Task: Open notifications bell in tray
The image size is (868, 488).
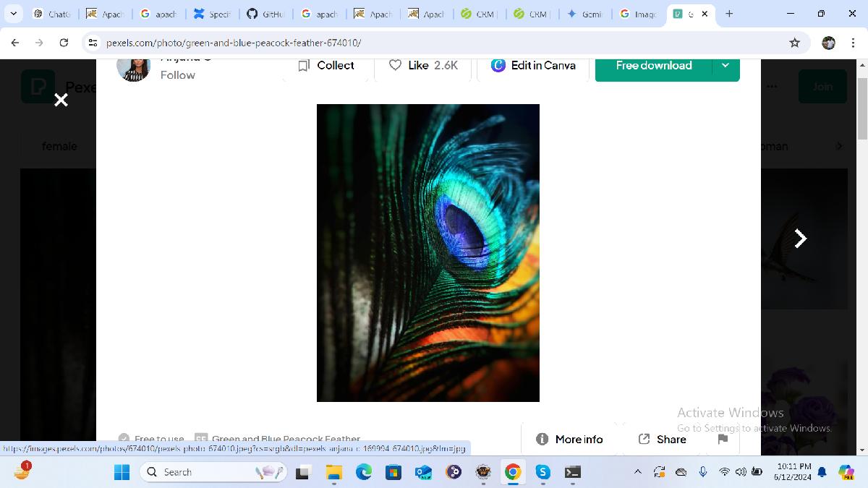Action: (x=822, y=472)
